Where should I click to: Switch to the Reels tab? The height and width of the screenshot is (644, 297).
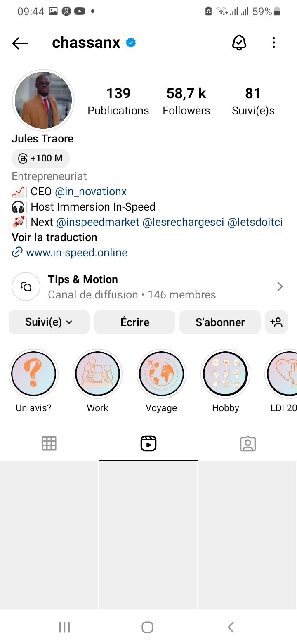[148, 443]
